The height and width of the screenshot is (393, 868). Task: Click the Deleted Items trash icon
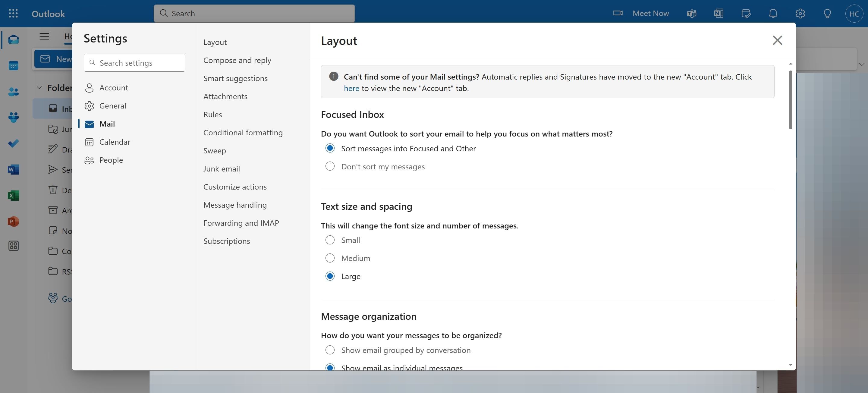point(53,190)
